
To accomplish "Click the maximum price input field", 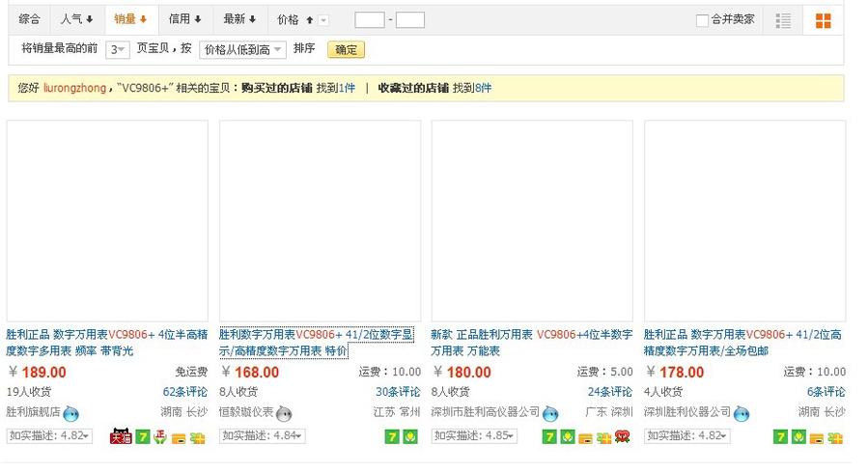I will coord(410,20).
